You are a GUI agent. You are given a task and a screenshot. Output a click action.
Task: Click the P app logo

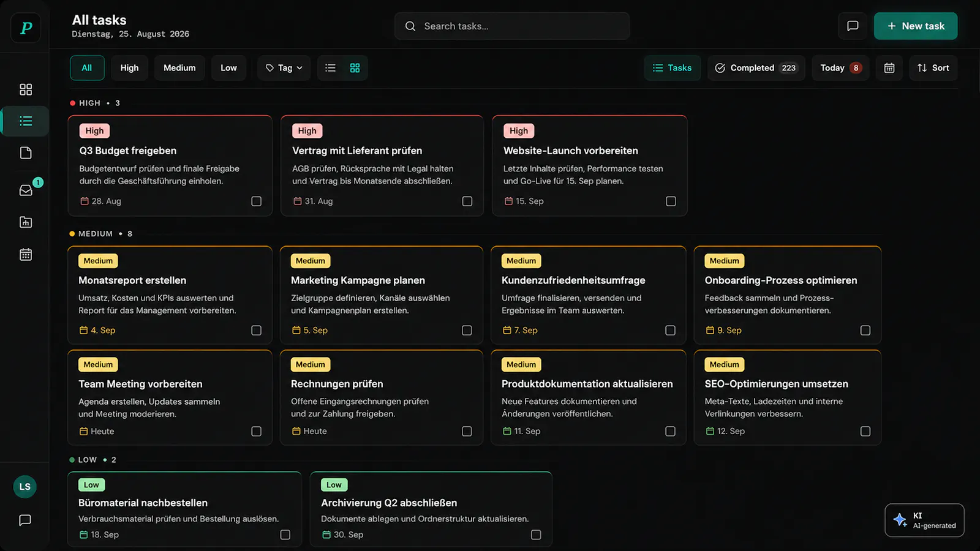pos(26,28)
